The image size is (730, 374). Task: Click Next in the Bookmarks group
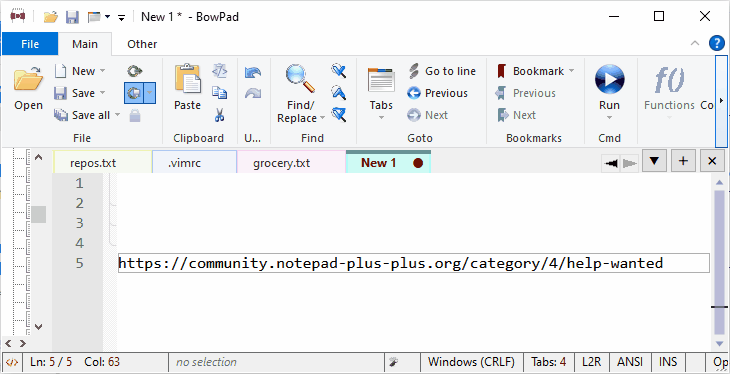(x=517, y=115)
